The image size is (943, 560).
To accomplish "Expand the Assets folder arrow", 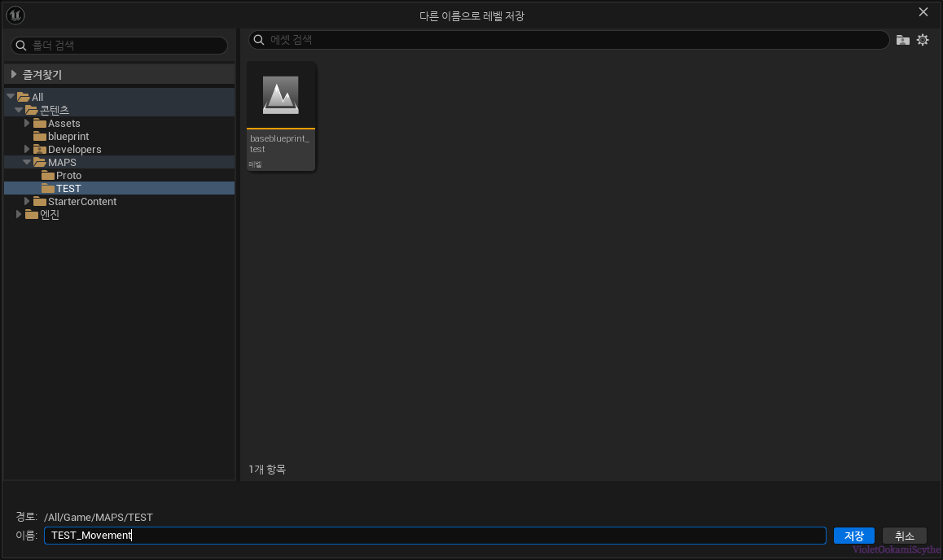I will tap(27, 123).
